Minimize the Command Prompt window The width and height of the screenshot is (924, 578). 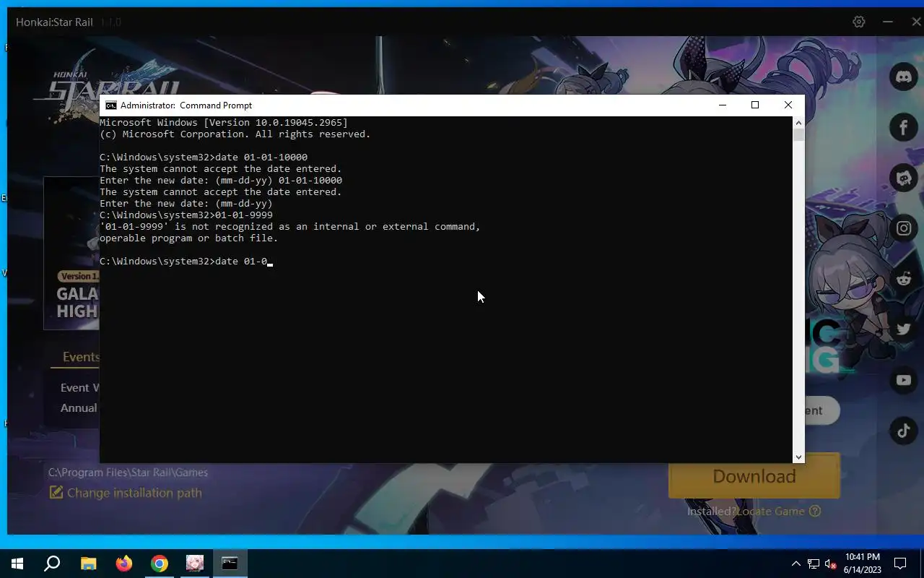coord(722,105)
